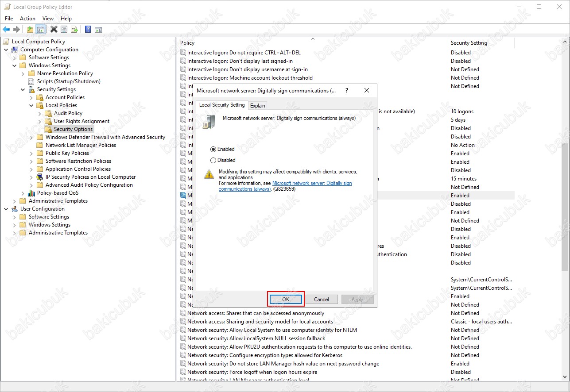Open the File menu
The image size is (570, 392).
pyautogui.click(x=9, y=19)
